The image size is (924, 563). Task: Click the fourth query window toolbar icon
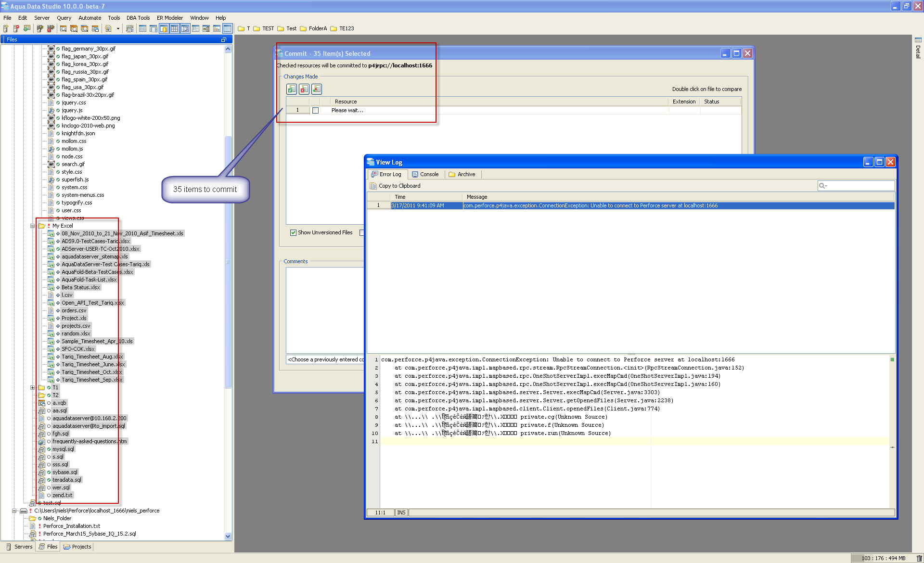pyautogui.click(x=95, y=28)
